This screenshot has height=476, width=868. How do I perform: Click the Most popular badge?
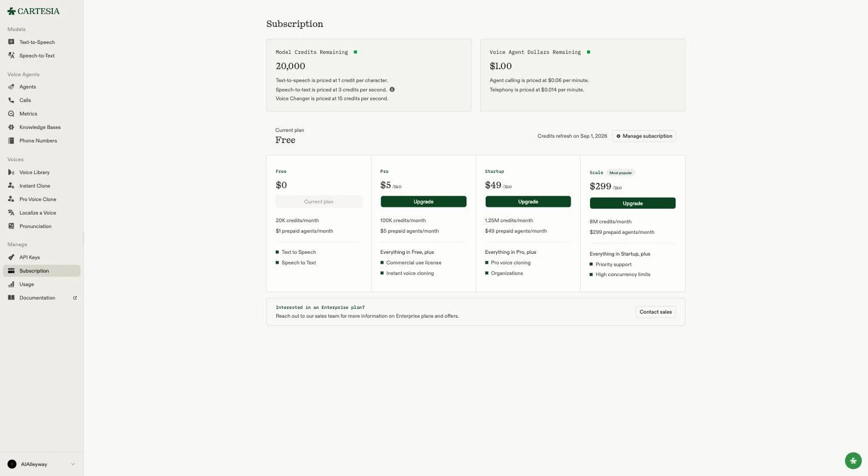(621, 173)
